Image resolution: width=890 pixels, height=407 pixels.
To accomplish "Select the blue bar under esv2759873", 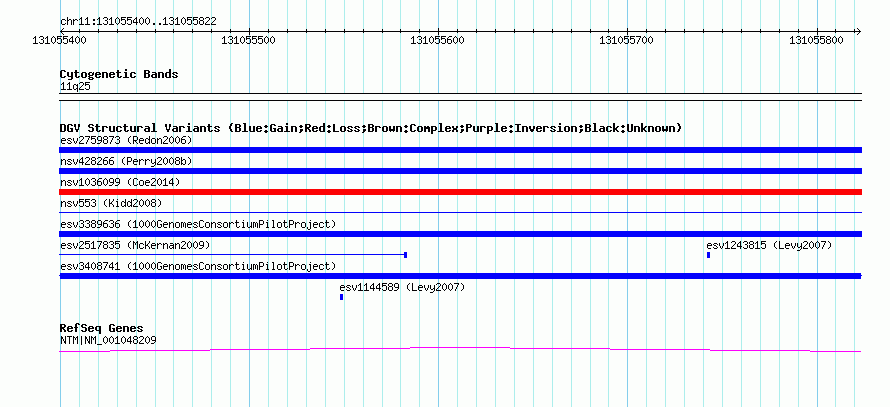I will pos(461,150).
